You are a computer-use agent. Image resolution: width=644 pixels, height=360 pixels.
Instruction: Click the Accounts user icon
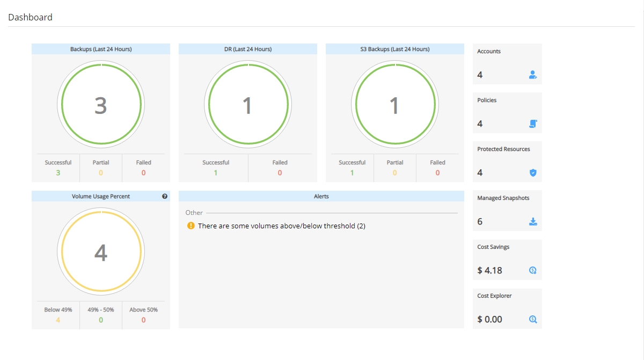coord(533,75)
